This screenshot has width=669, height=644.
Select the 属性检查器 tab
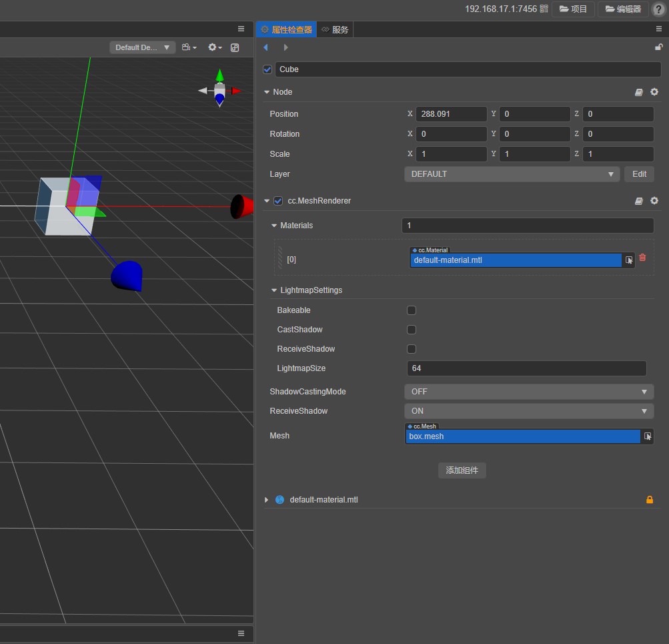click(286, 29)
